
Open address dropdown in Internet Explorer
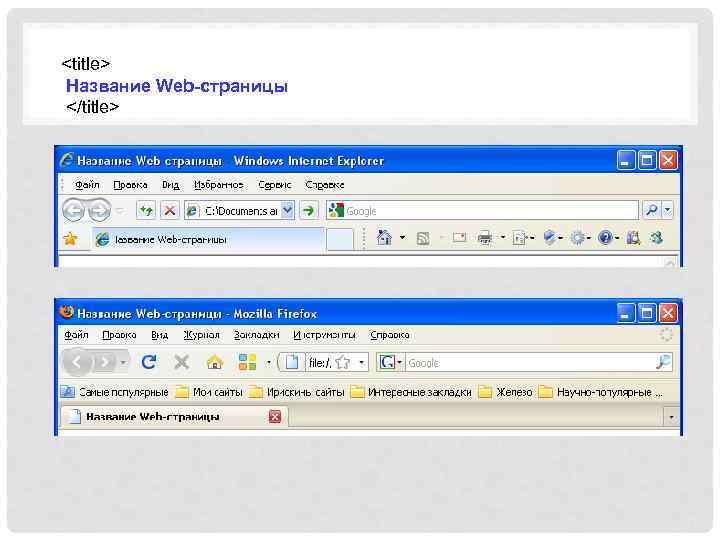coord(287,211)
